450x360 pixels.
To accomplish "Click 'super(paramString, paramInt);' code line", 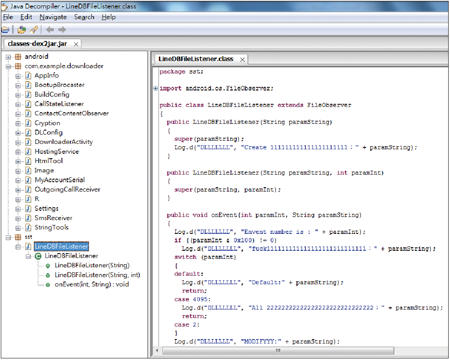I will (x=228, y=190).
